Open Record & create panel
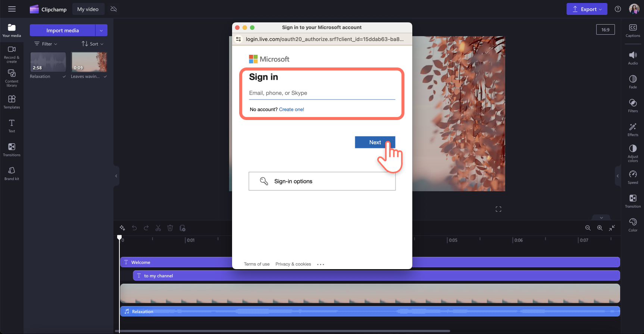The width and height of the screenshot is (644, 334). pos(12,54)
